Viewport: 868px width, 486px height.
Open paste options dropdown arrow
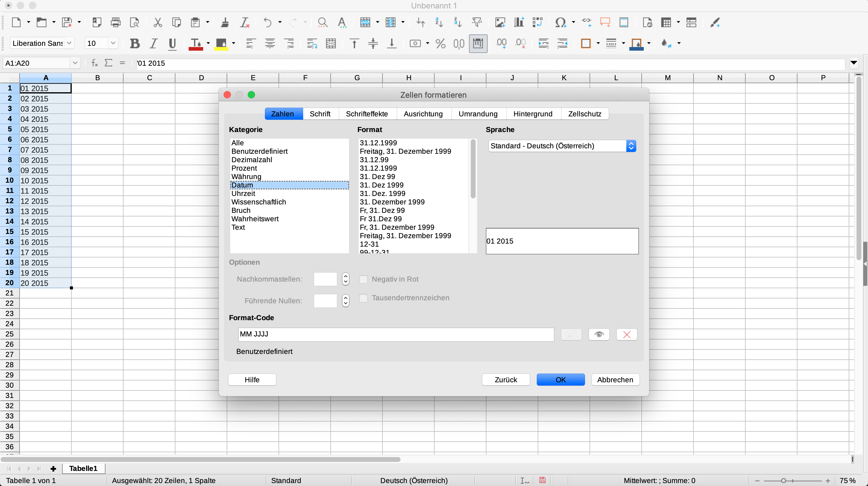pyautogui.click(x=208, y=23)
